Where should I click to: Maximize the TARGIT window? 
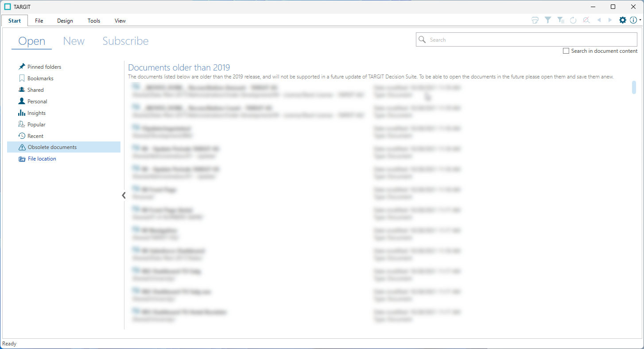613,7
